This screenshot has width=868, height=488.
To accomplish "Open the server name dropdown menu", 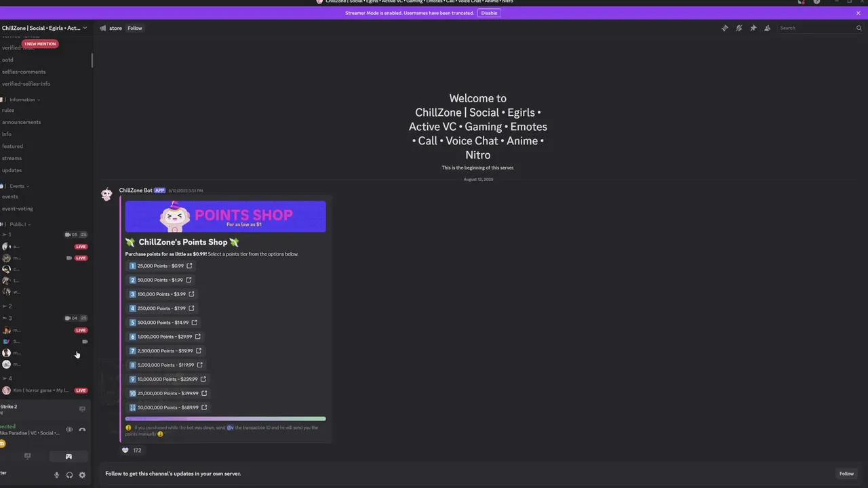I will pos(45,28).
